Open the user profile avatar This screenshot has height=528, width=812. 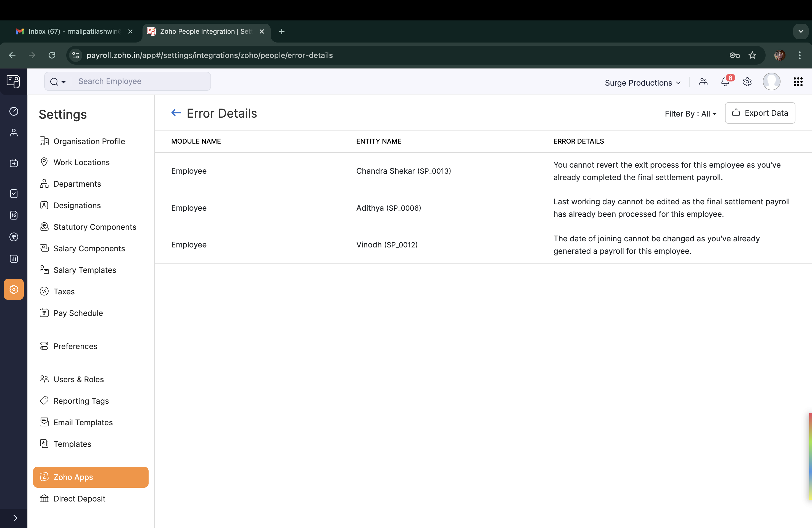(x=771, y=82)
